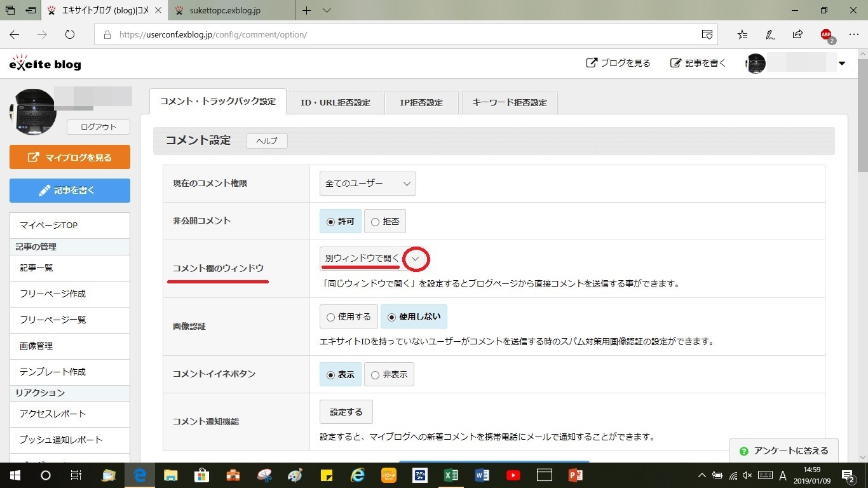
Task: Open Excel from the taskbar
Action: point(451,475)
